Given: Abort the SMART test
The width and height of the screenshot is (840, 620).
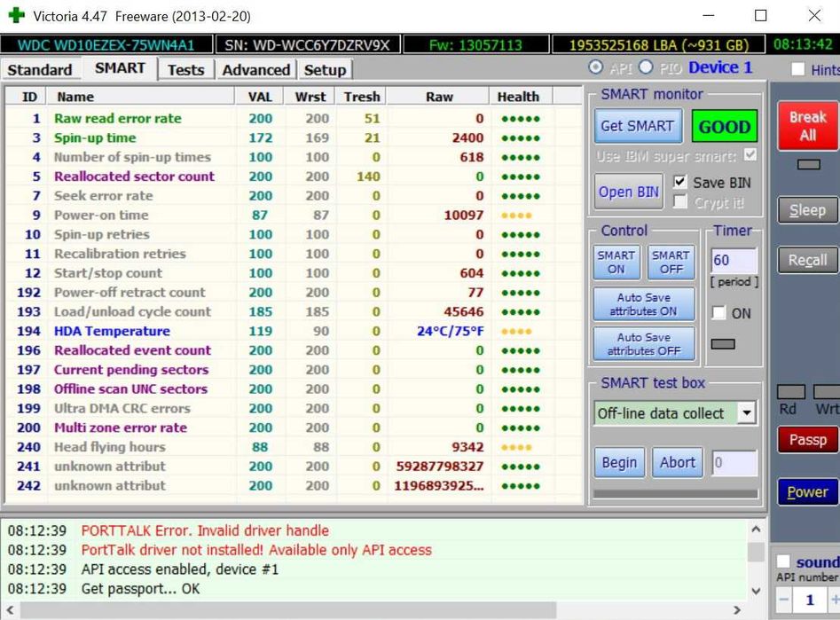Looking at the screenshot, I should coord(677,462).
